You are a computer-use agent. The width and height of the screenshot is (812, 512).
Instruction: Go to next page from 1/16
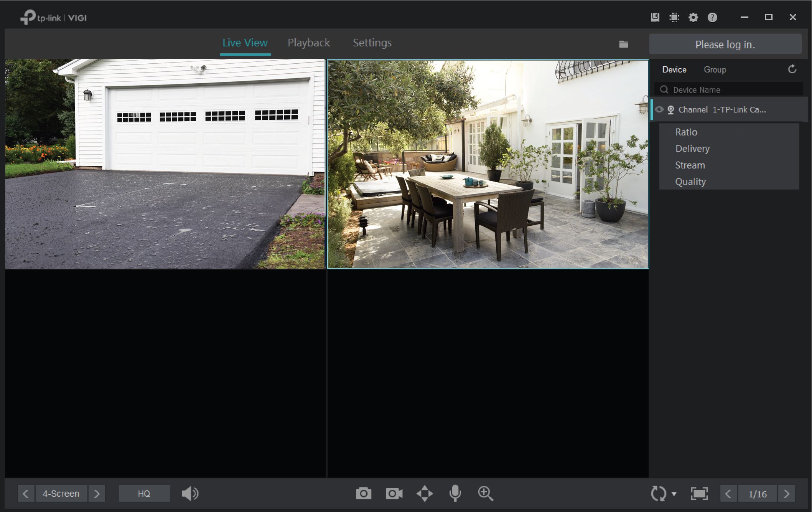click(x=786, y=493)
